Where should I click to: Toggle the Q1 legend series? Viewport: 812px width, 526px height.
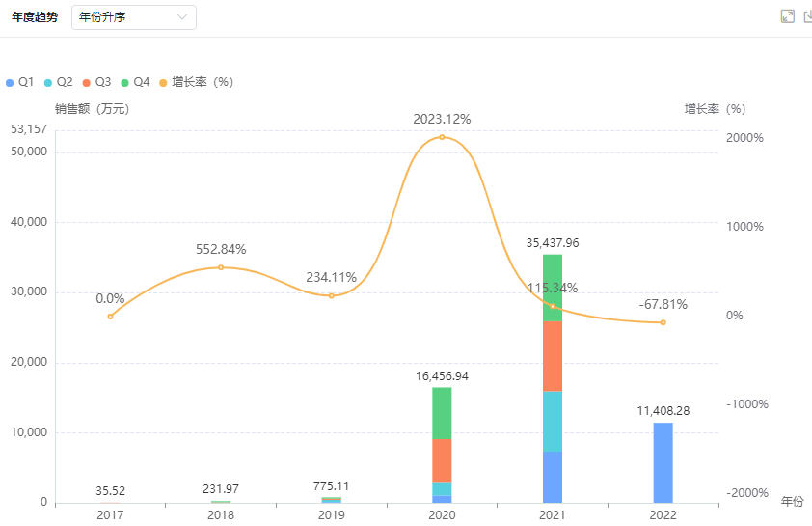(x=20, y=82)
